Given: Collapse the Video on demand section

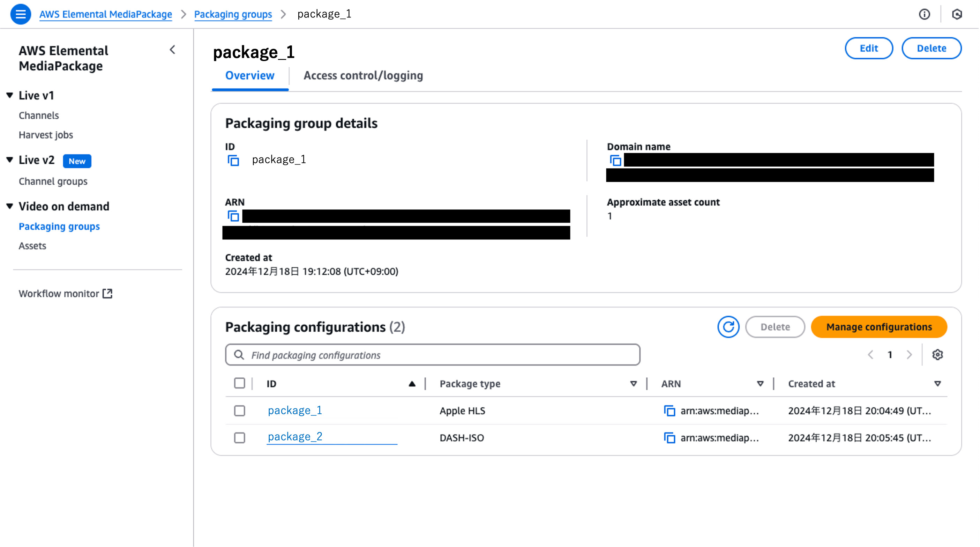Looking at the screenshot, I should coord(10,206).
